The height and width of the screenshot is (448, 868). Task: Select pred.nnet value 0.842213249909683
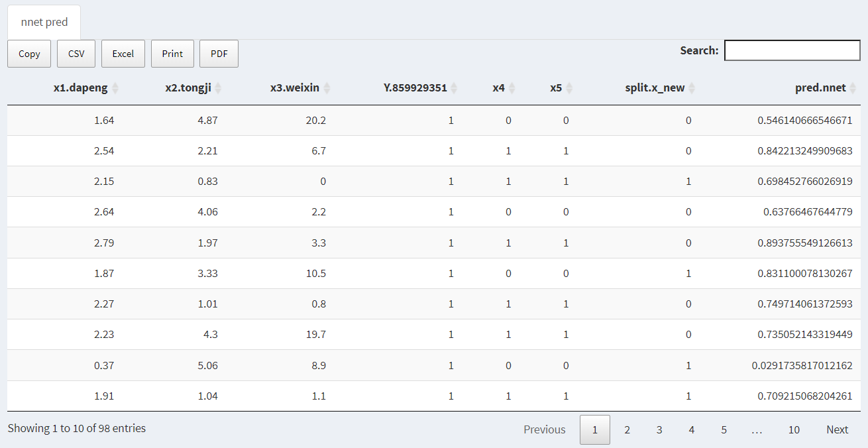point(805,151)
